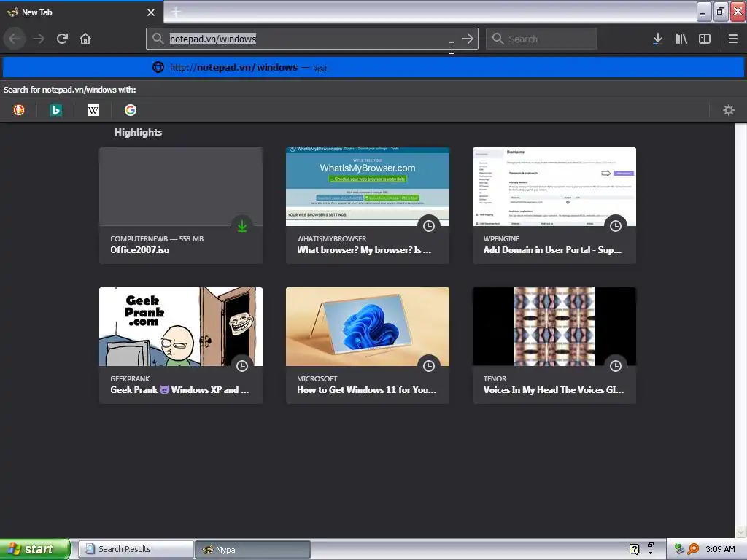
Task: Click the page's vertical scrollbar
Action: (740, 329)
